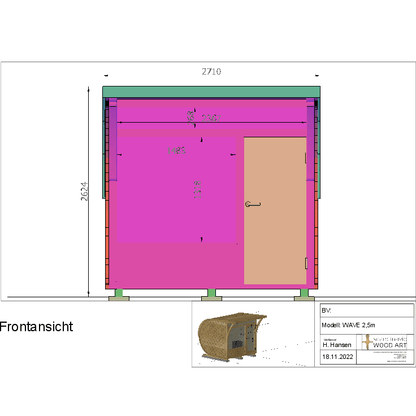Screen dimensions: 416x416
Task: Click the Frontansicht view title
Action: (x=36, y=327)
